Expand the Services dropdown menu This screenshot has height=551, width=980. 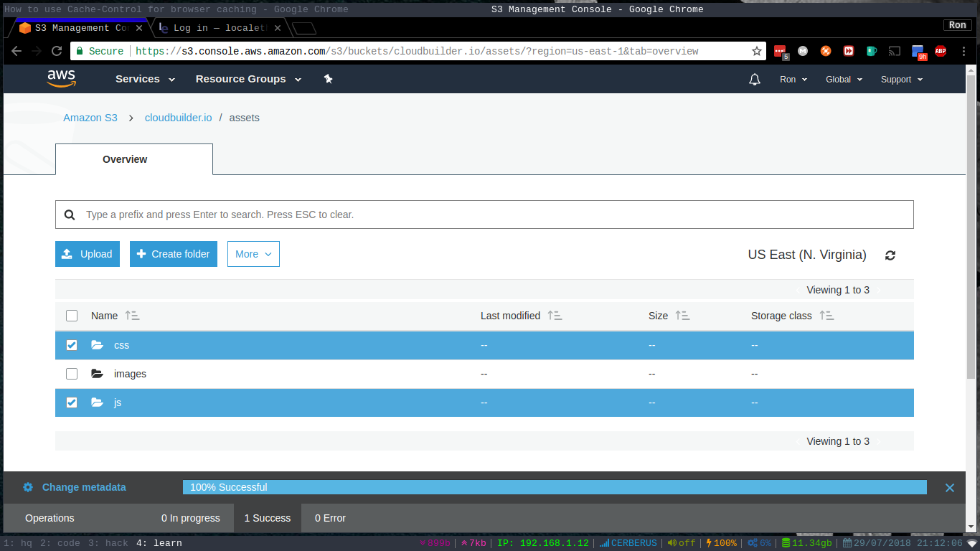pyautogui.click(x=145, y=79)
